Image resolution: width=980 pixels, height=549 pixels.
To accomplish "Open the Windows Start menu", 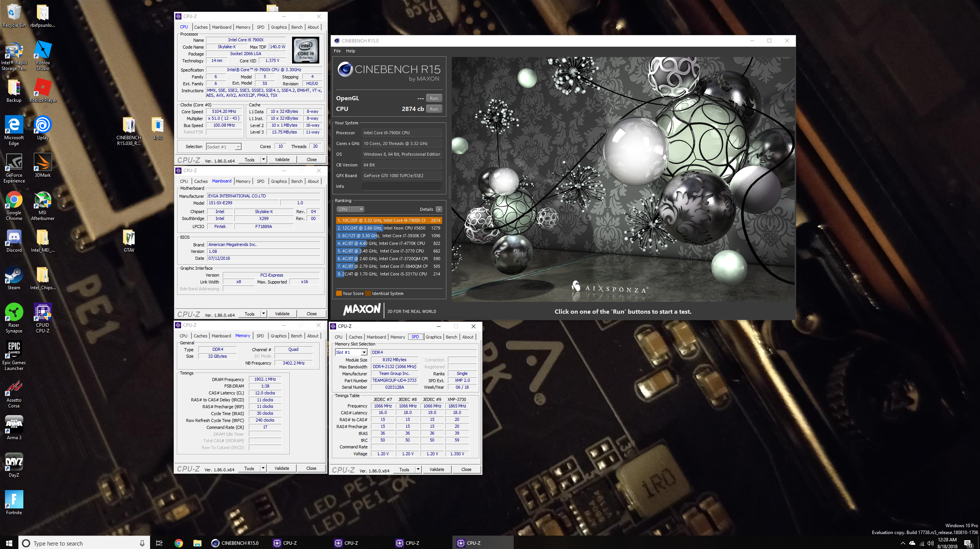I will [x=9, y=543].
